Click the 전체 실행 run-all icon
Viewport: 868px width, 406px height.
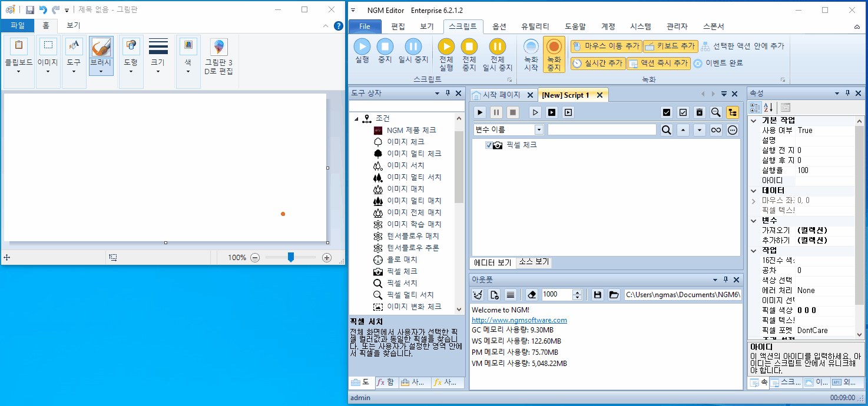point(446,46)
